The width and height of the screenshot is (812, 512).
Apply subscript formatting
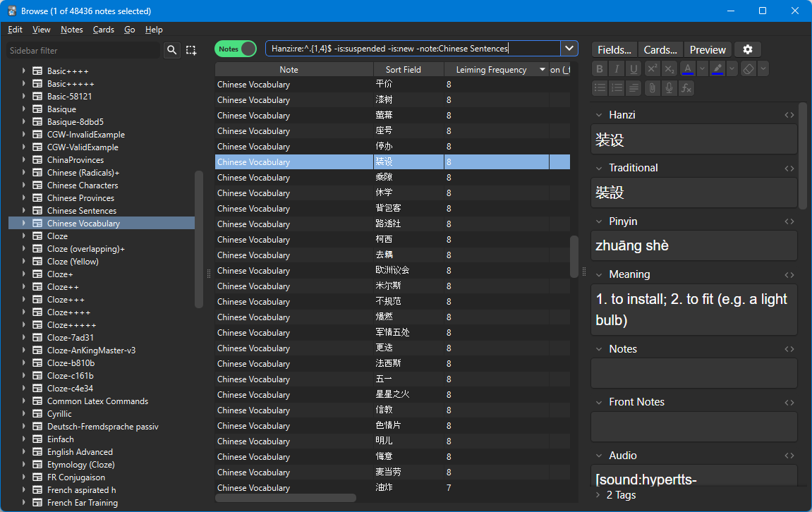click(x=669, y=69)
